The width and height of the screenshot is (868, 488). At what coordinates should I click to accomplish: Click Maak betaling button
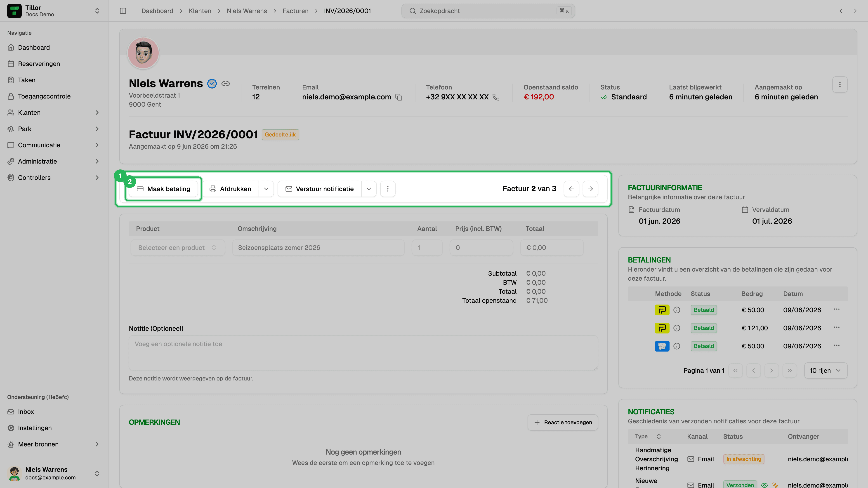(x=163, y=189)
